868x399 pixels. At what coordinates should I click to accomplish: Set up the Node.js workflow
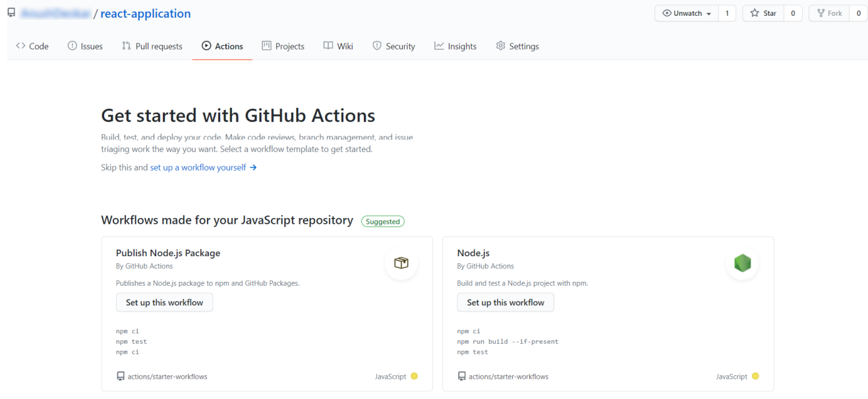[506, 302]
